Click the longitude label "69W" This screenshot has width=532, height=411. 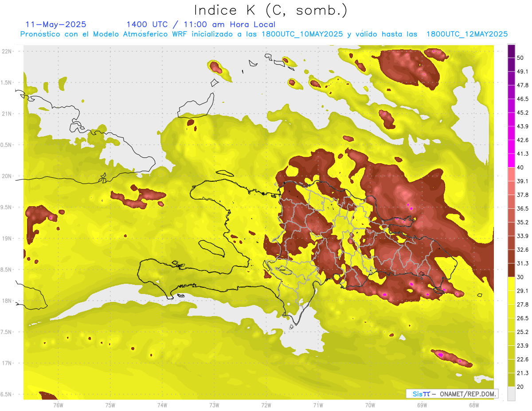[422, 405]
